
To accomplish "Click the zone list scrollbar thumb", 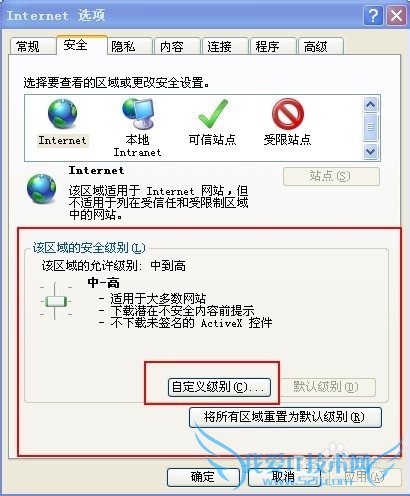I will (371, 127).
